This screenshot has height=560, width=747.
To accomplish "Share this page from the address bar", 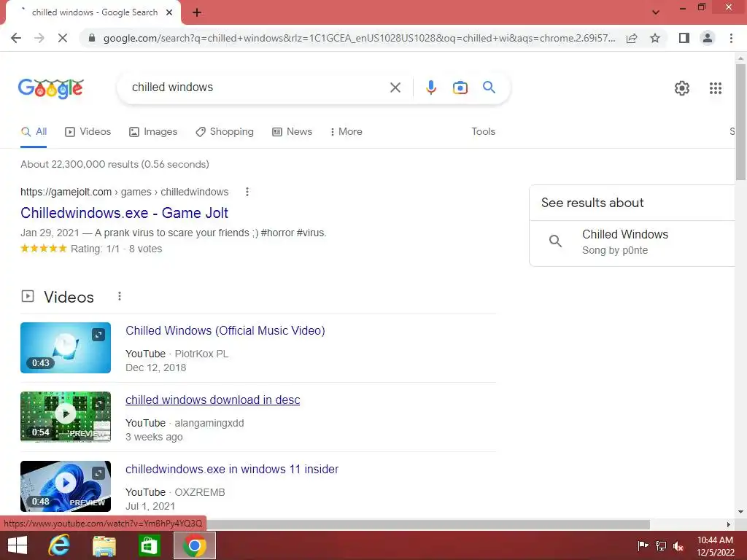I will click(632, 38).
